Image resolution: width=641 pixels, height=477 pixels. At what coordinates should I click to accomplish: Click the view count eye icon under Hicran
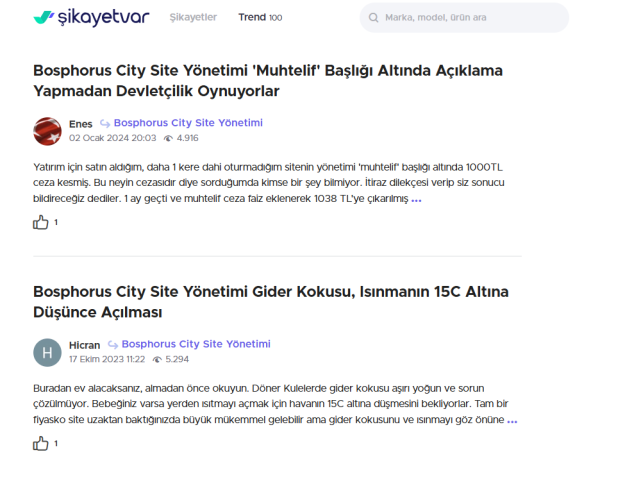tap(157, 359)
